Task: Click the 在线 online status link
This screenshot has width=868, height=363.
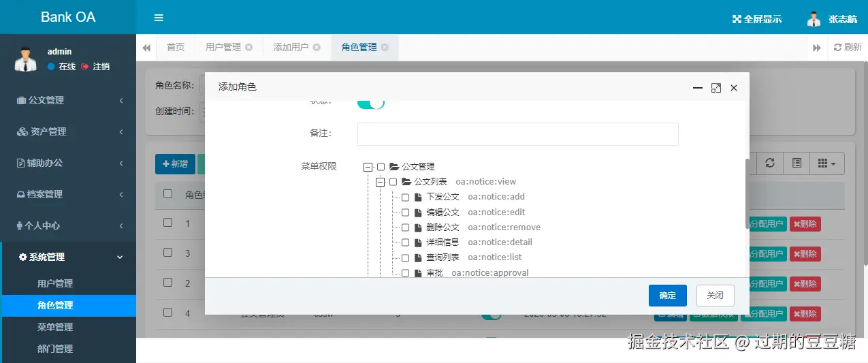Action: point(61,67)
